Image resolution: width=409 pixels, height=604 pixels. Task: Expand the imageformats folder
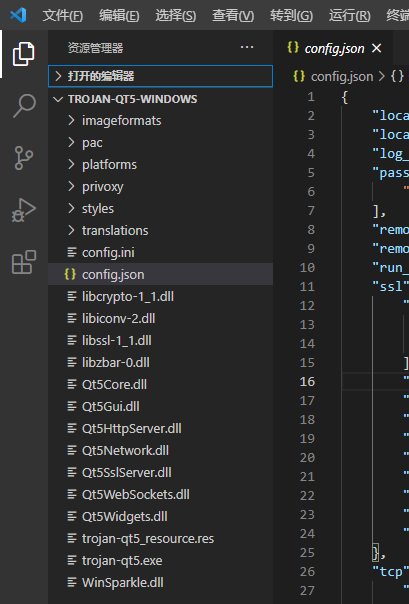coord(161,121)
